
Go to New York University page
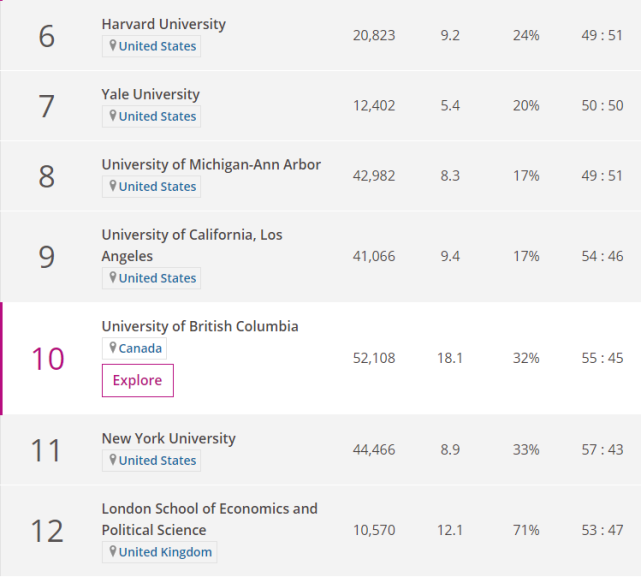coord(169,438)
